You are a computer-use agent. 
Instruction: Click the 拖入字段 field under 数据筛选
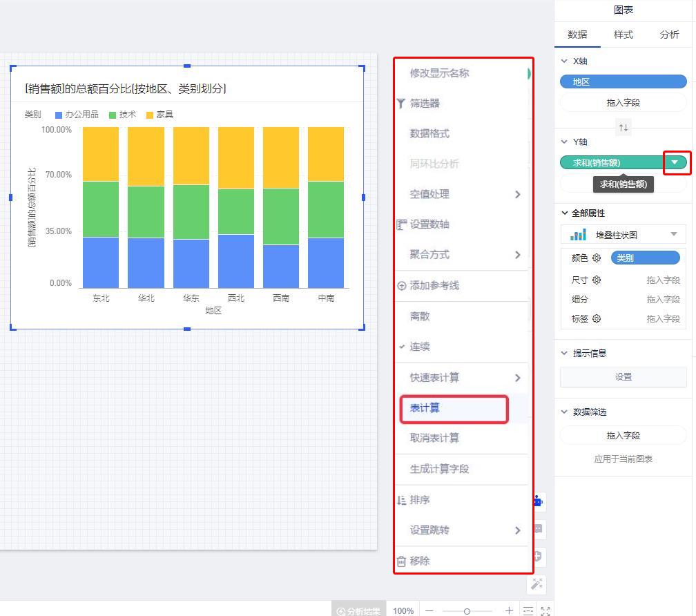tap(623, 434)
